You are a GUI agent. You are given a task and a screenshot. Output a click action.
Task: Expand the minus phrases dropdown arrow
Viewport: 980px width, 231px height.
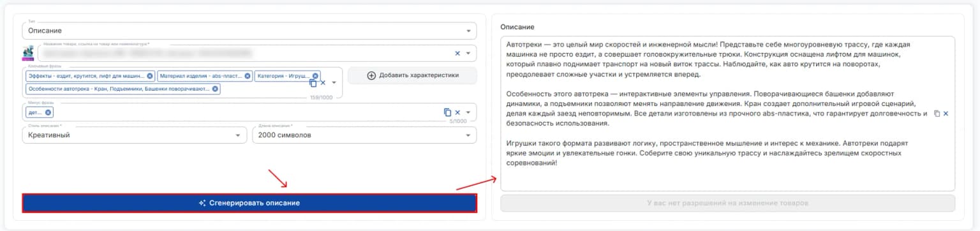point(468,112)
